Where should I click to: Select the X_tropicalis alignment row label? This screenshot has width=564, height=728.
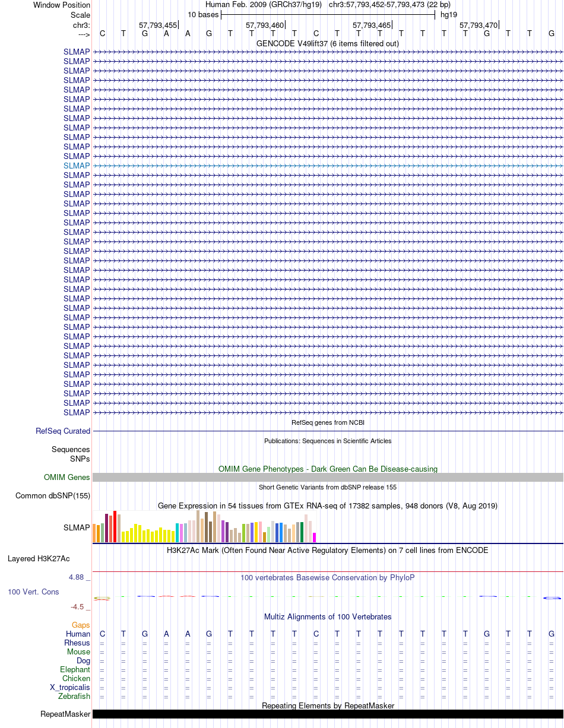coord(70,688)
